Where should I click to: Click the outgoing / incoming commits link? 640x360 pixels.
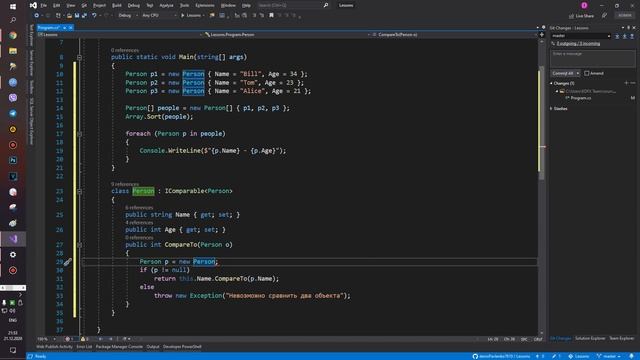point(578,44)
